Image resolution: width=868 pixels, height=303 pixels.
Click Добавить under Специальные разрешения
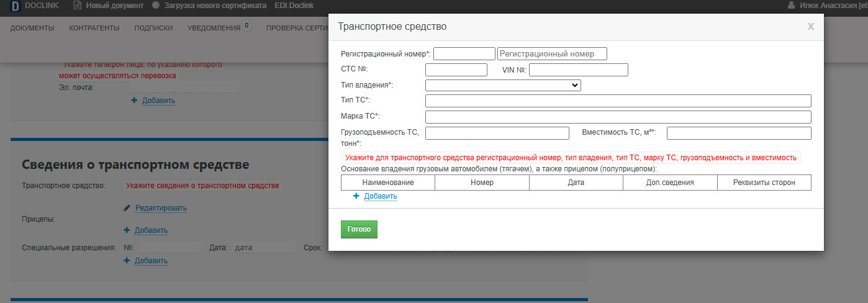151,261
